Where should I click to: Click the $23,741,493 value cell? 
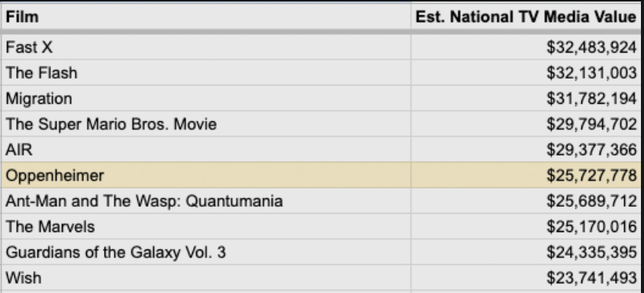(526, 278)
